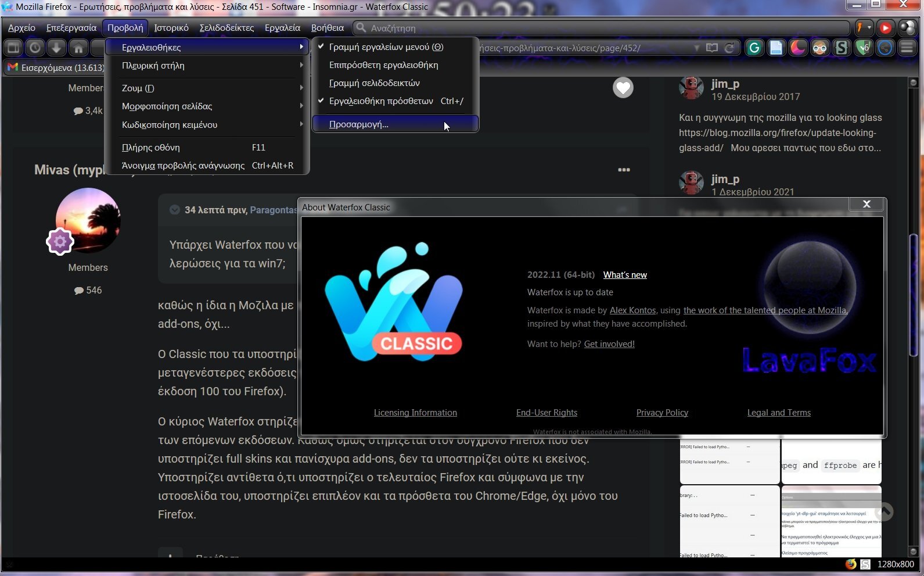The height and width of the screenshot is (576, 924).
Task: Toggle Εργαλειοθήκη πρόσθετων add-on bar
Action: (396, 101)
